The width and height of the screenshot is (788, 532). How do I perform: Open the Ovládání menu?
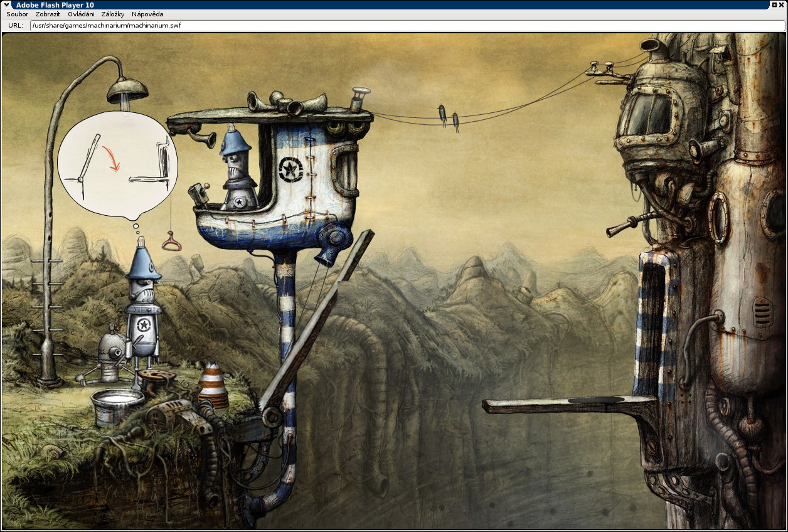81,14
